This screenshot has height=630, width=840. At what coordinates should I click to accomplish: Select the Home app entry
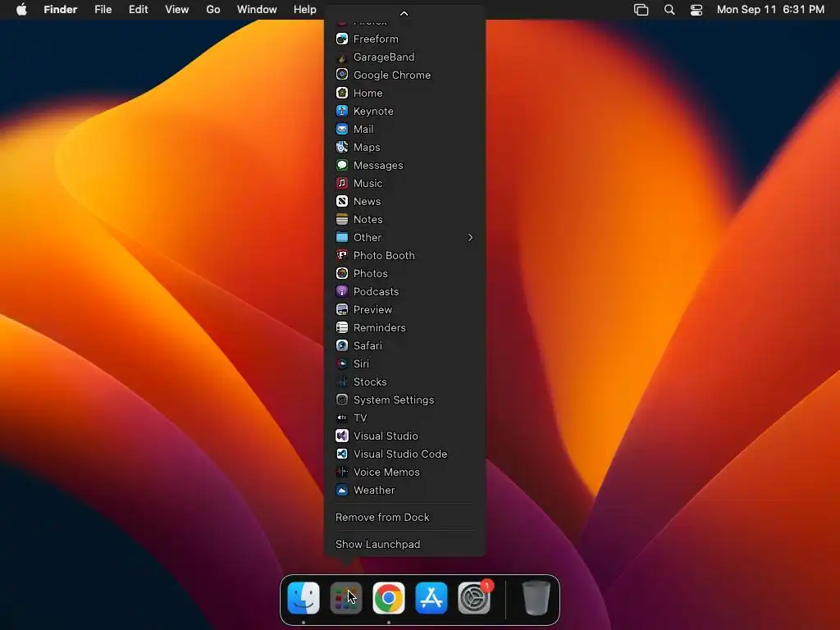404,93
